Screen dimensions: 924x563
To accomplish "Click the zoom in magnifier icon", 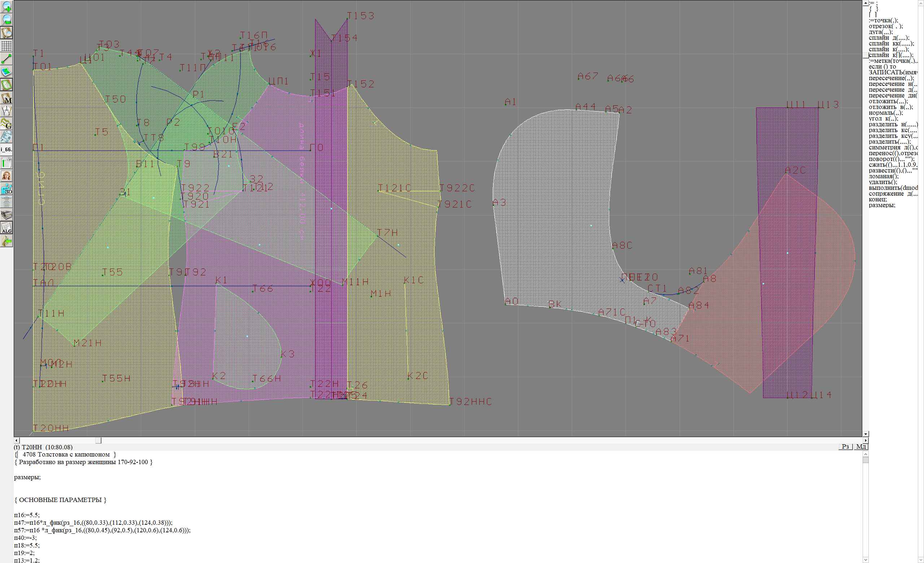I will pyautogui.click(x=6, y=7).
